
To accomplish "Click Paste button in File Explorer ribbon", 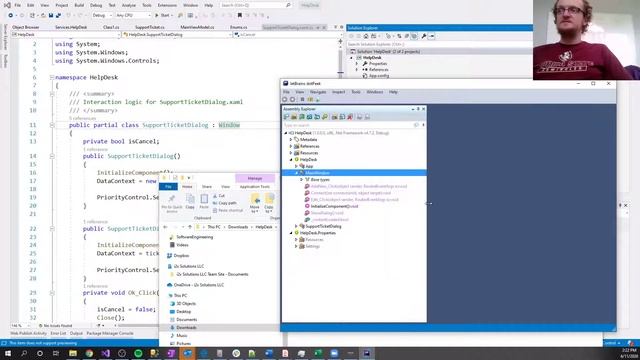I will [x=204, y=201].
